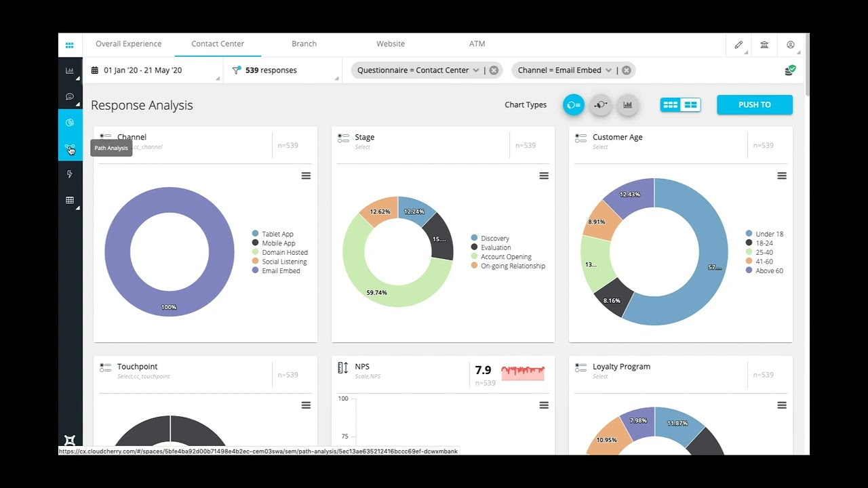Viewport: 868px width, 488px height.
Task: Click the pencil edit icon
Action: tap(738, 45)
